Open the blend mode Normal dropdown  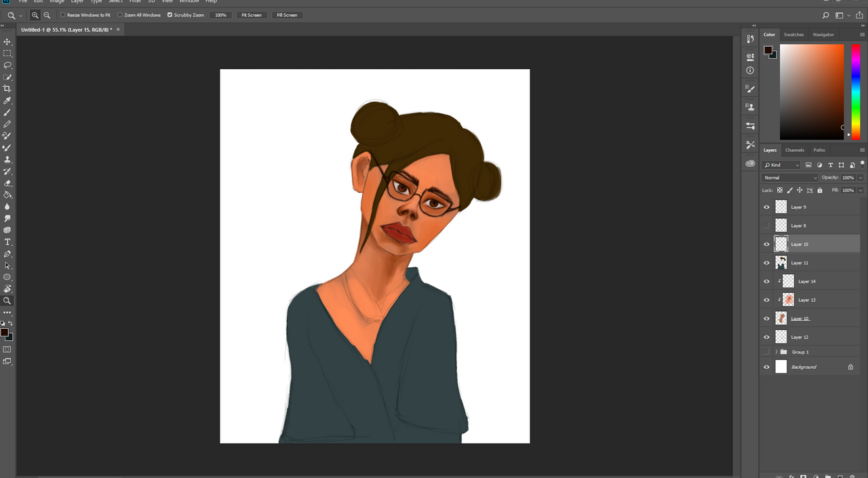790,178
